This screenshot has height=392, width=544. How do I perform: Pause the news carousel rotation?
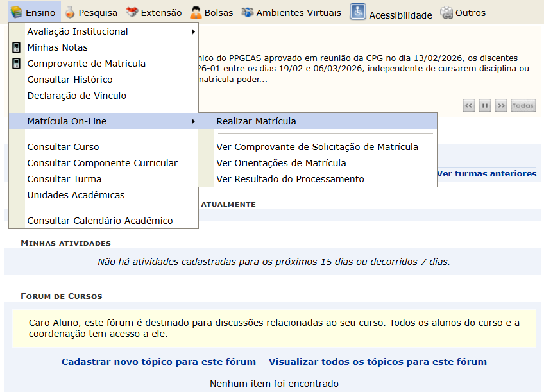[x=484, y=105]
